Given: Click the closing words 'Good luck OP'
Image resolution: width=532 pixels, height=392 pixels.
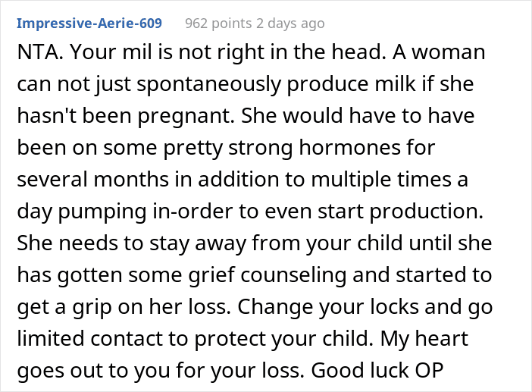Looking at the screenshot, I should [377, 370].
